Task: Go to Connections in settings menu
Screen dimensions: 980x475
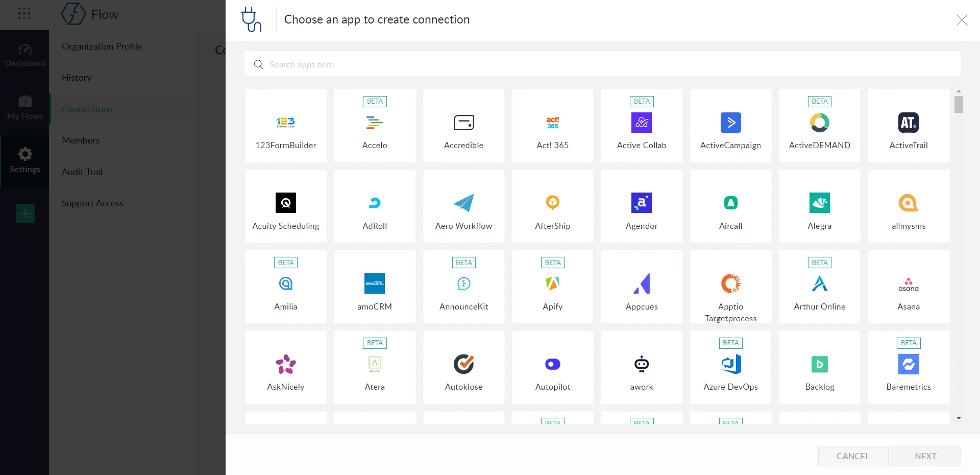Action: 87,109
